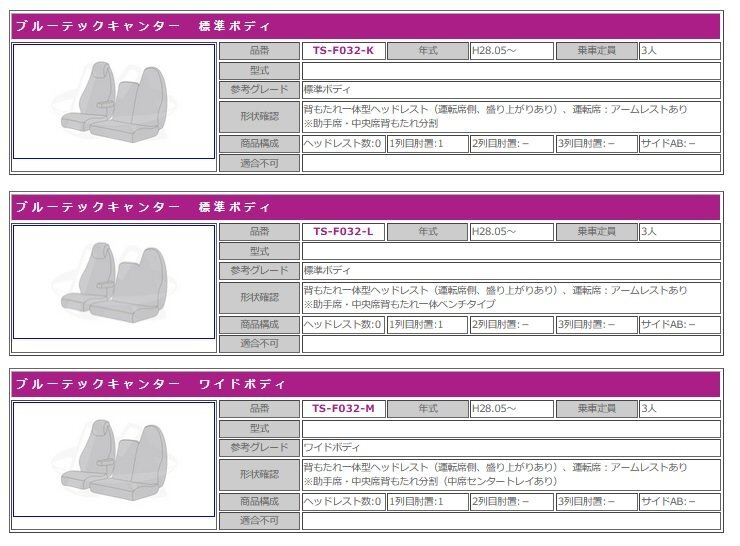Viewport: 740px width, 546px height.
Task: Click 品番 label next to TS-F032-M
Action: pos(260,408)
